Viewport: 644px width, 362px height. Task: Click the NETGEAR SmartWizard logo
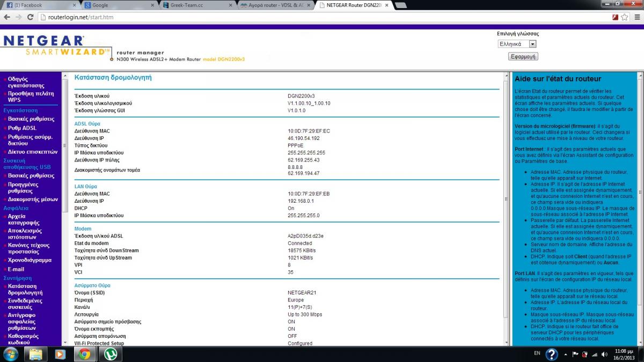[57, 46]
